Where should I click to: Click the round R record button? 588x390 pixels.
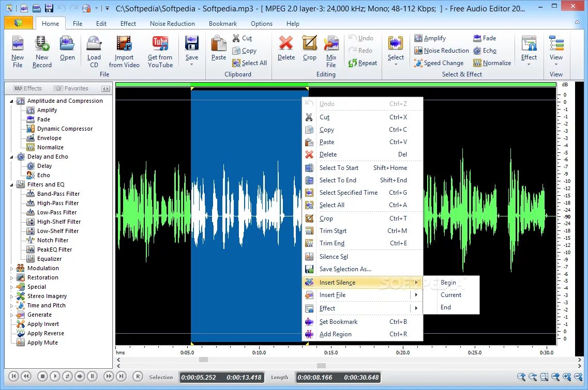[138, 376]
